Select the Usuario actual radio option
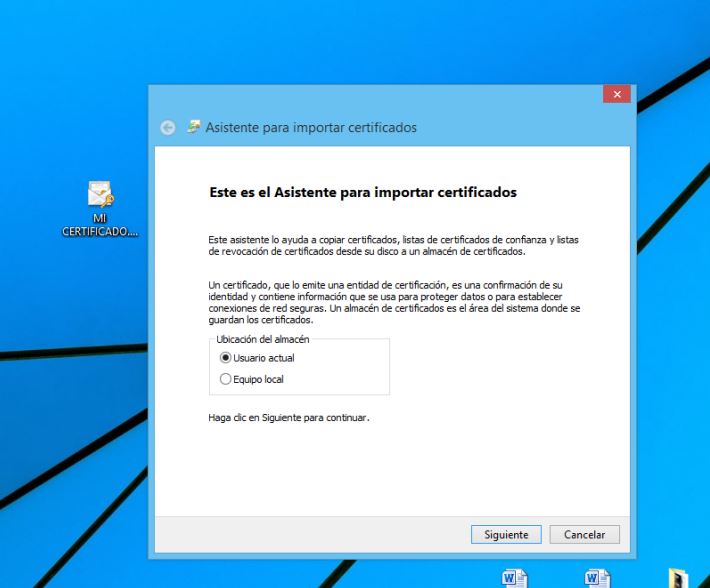Image resolution: width=710 pixels, height=588 pixels. (257, 358)
